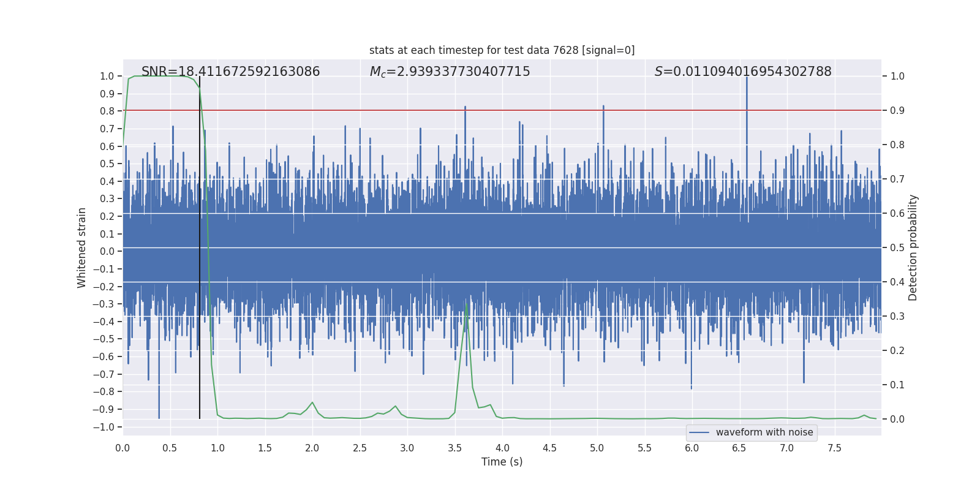Click the green curve peak near 3.6 seconds

click(x=467, y=304)
